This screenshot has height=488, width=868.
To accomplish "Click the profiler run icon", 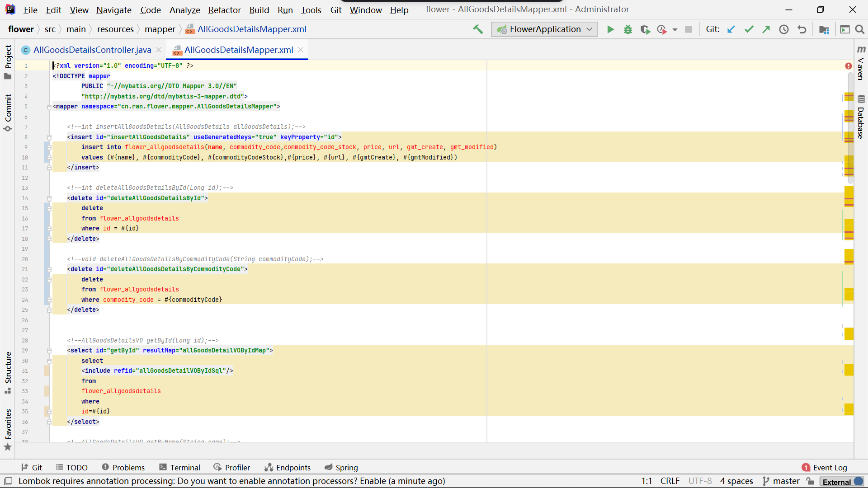I will pyautogui.click(x=662, y=29).
